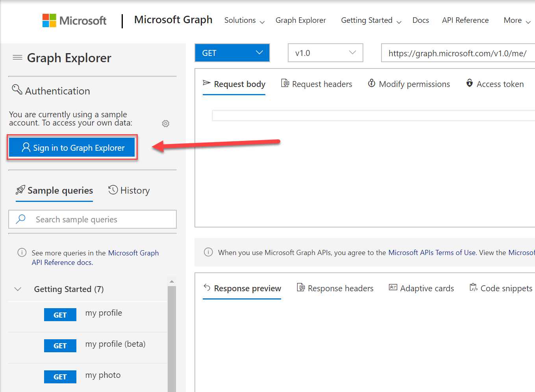Open the settings gear in Authentication
The height and width of the screenshot is (392, 535).
(x=166, y=124)
